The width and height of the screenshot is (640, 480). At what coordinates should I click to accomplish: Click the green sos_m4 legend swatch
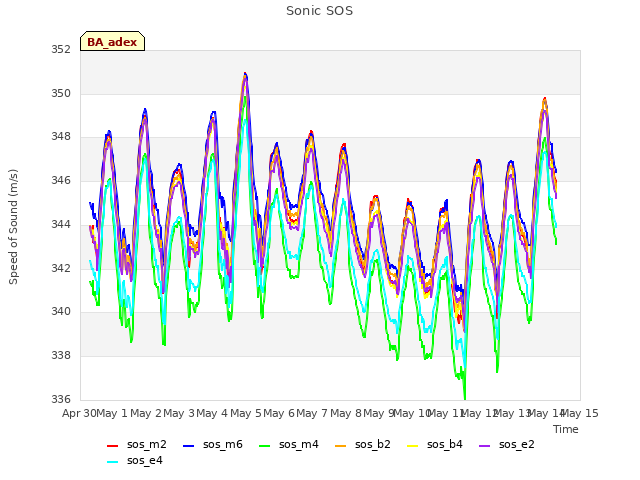264,446
